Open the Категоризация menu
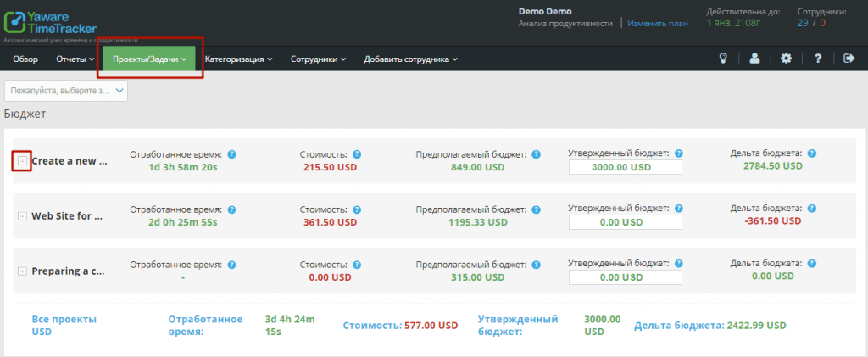 (238, 59)
